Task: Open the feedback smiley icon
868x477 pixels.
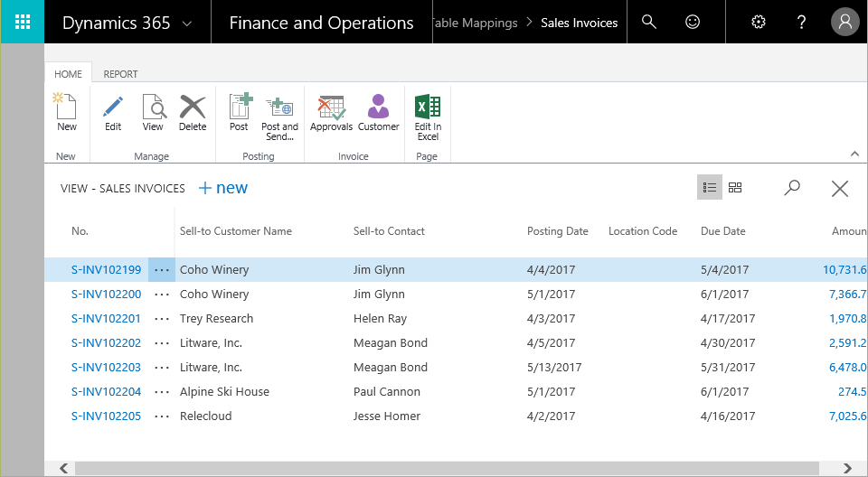Action: click(693, 22)
